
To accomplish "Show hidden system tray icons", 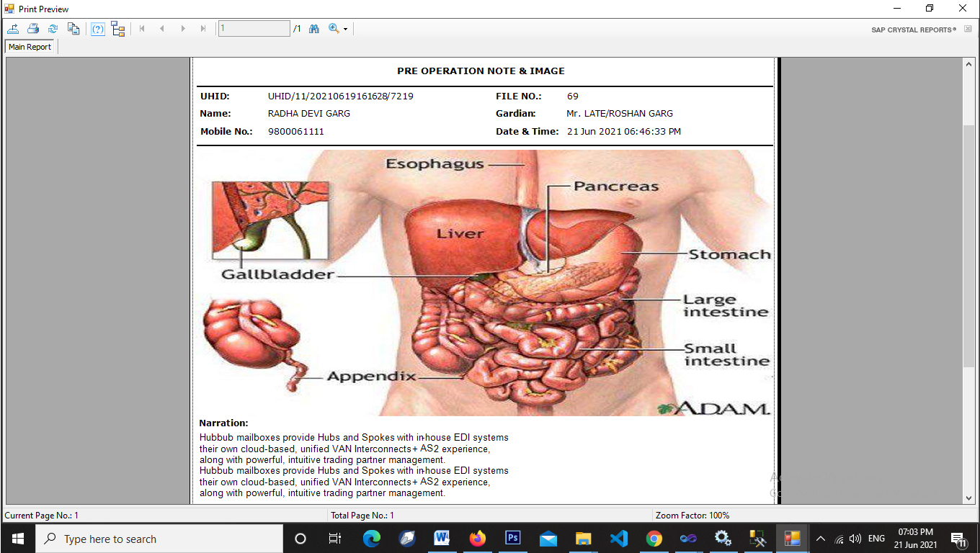I will tap(820, 539).
